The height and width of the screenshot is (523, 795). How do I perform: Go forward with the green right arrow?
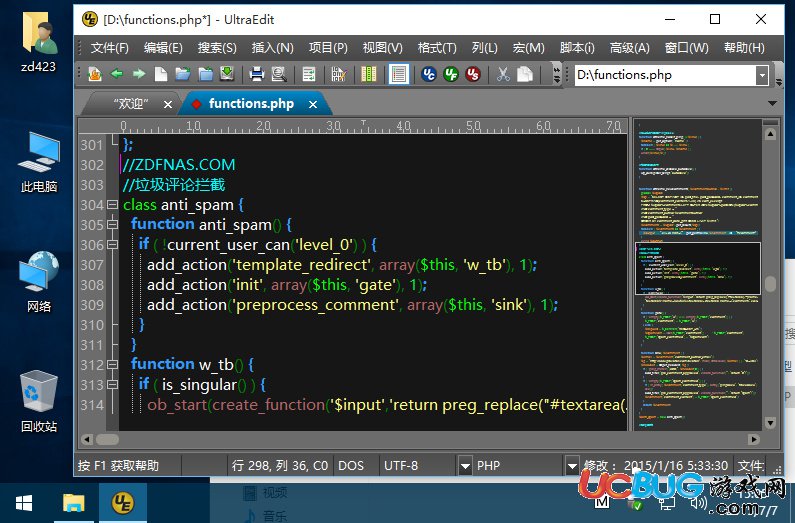pyautogui.click(x=138, y=74)
